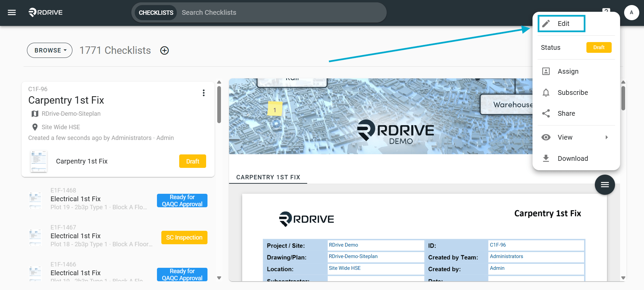644x290 pixels.
Task: Click Ready for QAQC Approval on E1F-1466
Action: tap(182, 275)
